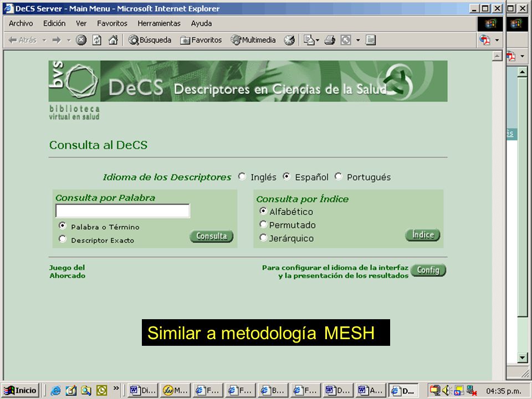Open the Acrobat toolbar dropdown arrow
The height and width of the screenshot is (399, 532).
point(497,40)
